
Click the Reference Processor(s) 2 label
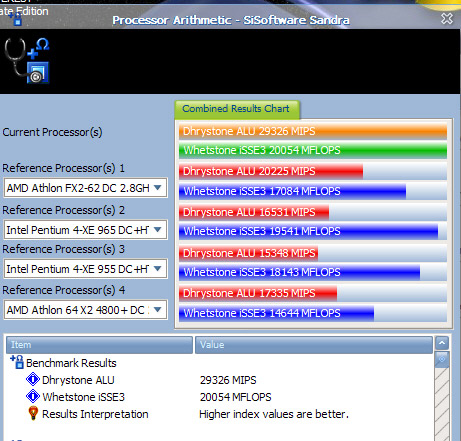tap(63, 210)
